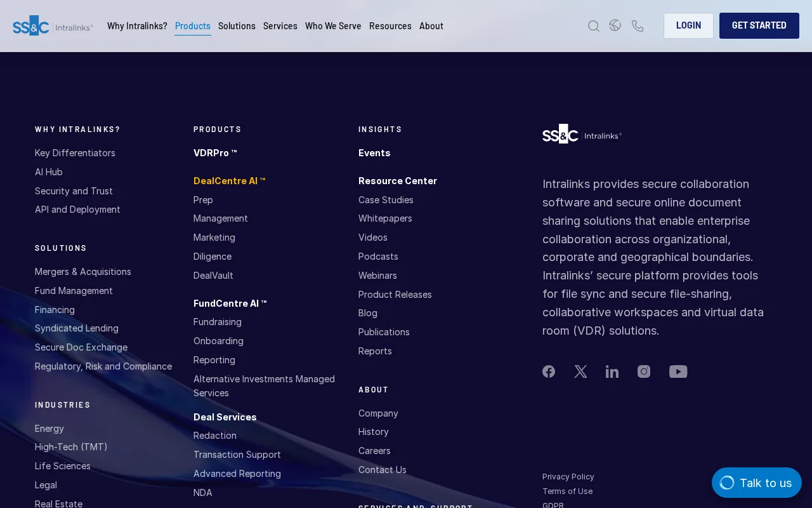Open the NDA link

(203, 493)
